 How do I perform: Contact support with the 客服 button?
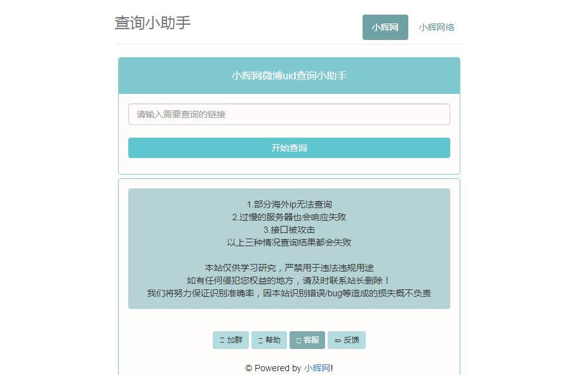(307, 340)
